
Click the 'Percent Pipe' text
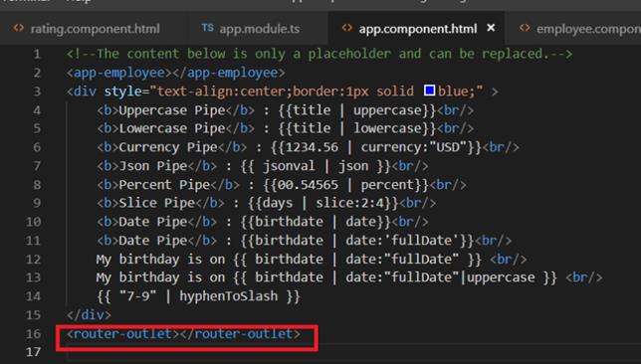click(x=164, y=185)
